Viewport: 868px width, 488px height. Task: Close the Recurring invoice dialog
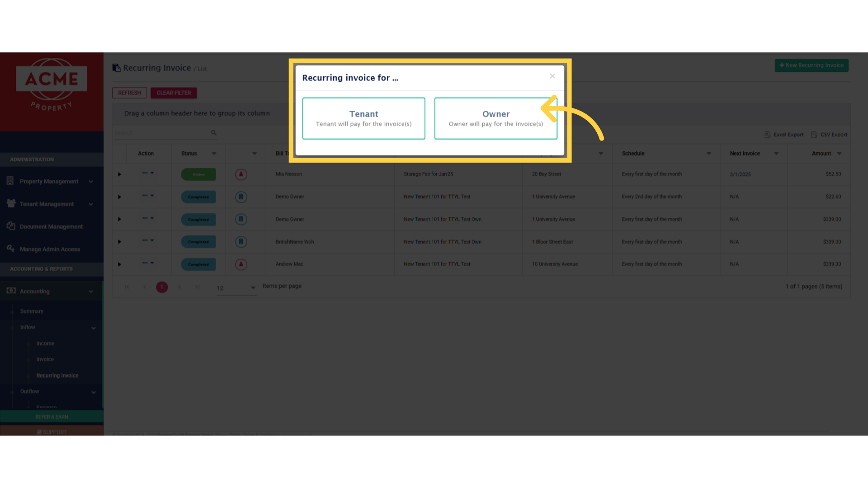pyautogui.click(x=552, y=76)
